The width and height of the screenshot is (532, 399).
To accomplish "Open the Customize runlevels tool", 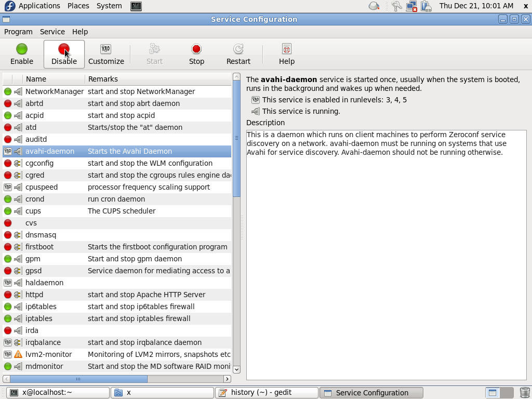I will (x=106, y=49).
